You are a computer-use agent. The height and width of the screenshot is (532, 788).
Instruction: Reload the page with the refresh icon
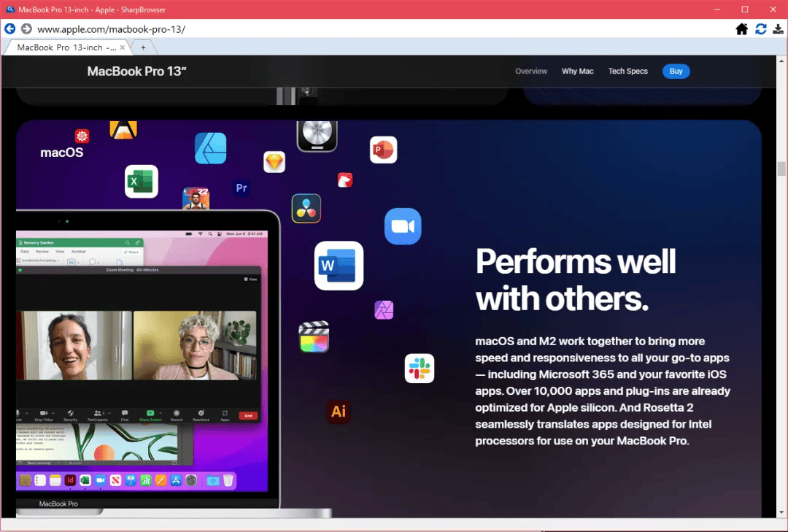761,29
